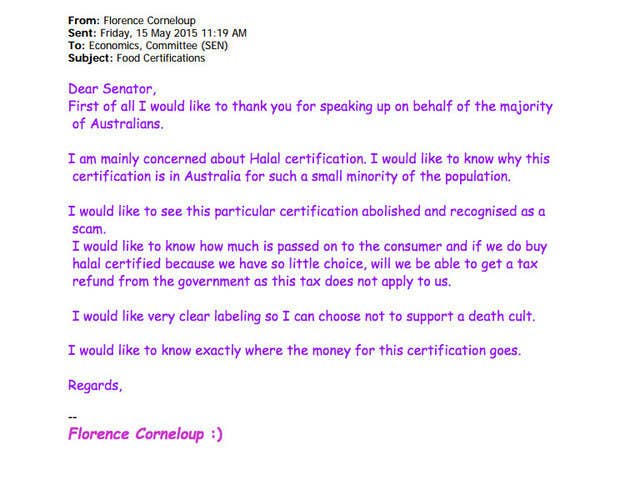Click the "To:" label
The height and width of the screenshot is (479, 625).
click(x=79, y=46)
